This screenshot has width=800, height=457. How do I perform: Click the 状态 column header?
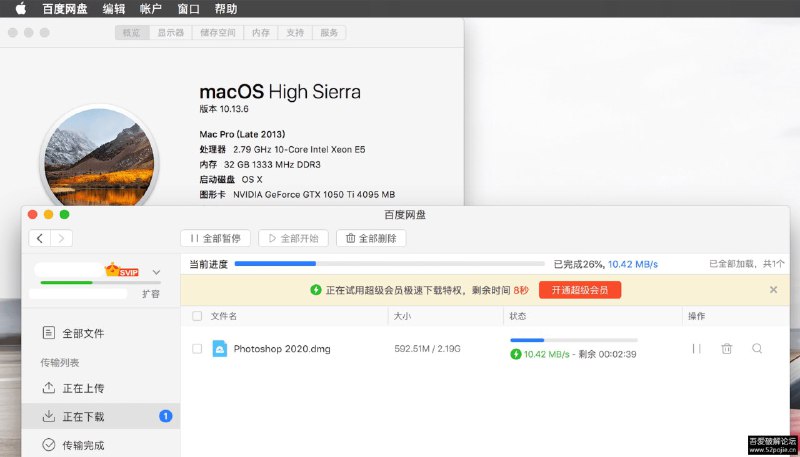pyautogui.click(x=517, y=316)
